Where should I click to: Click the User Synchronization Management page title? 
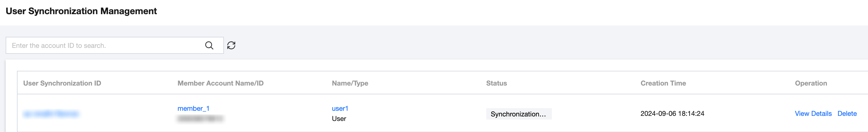[81, 11]
